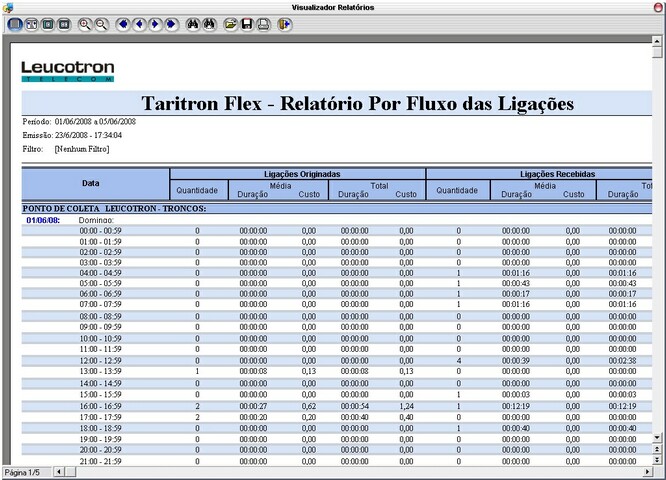Go to the first report page
The height and width of the screenshot is (480, 666).
click(x=123, y=24)
